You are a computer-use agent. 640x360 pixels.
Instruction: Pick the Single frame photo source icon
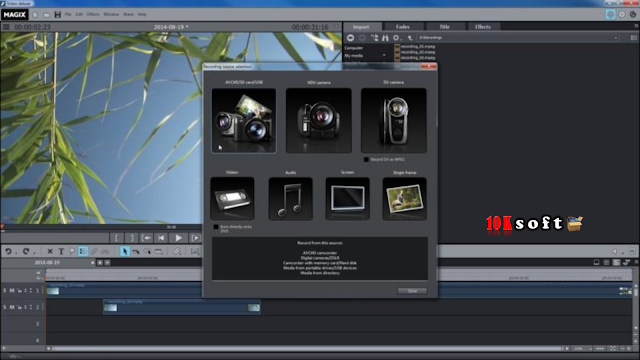(404, 199)
